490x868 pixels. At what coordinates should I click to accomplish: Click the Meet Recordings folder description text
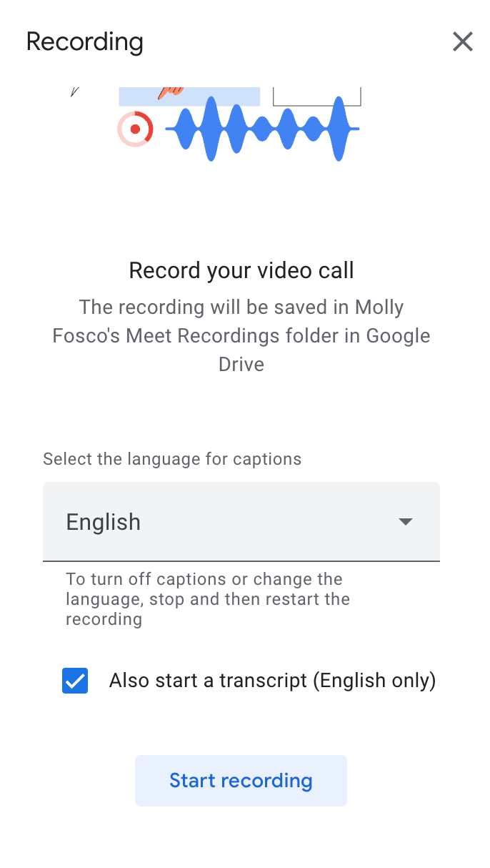241,335
